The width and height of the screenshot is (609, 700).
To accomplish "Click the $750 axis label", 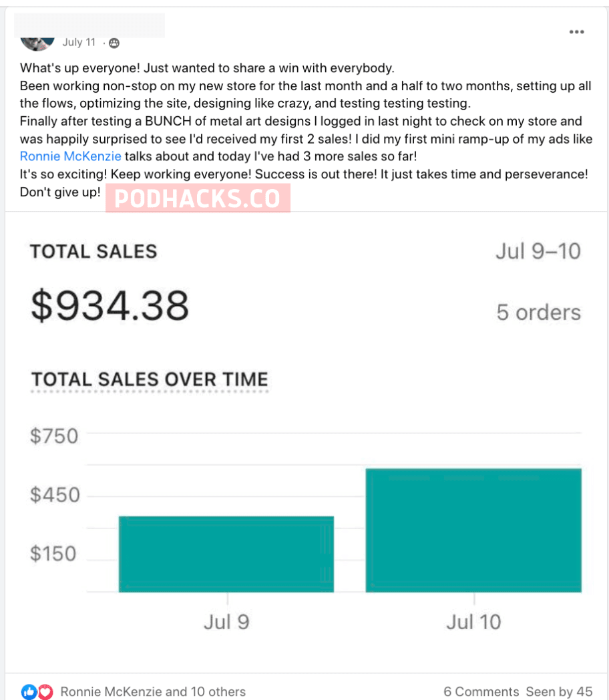I will (55, 436).
